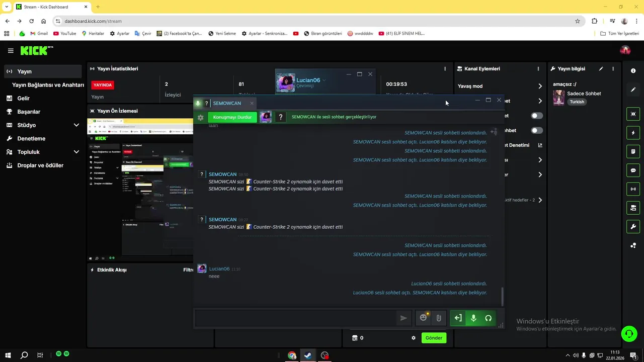The height and width of the screenshot is (362, 644).
Task: Toggle microphone mute in Steam voice chat
Action: (473, 318)
